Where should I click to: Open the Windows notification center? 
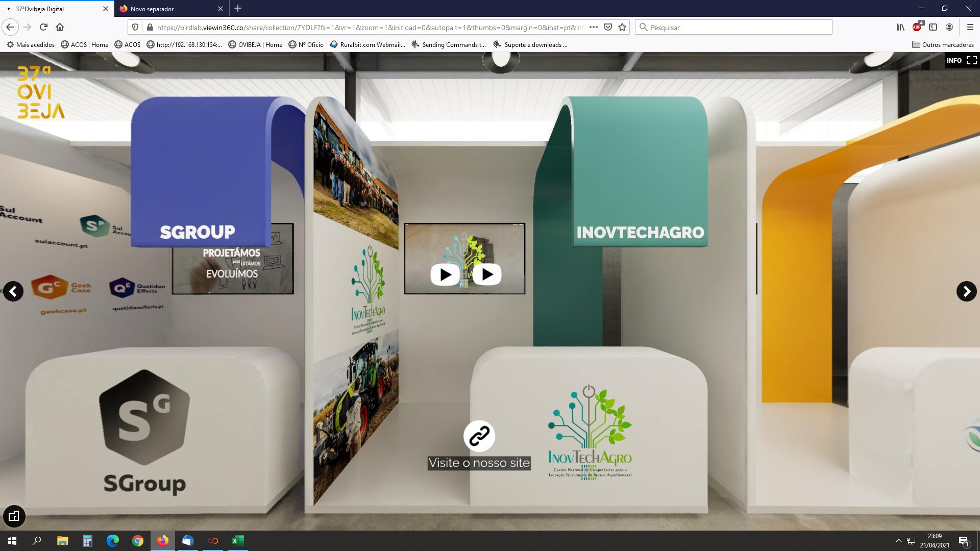[964, 541]
